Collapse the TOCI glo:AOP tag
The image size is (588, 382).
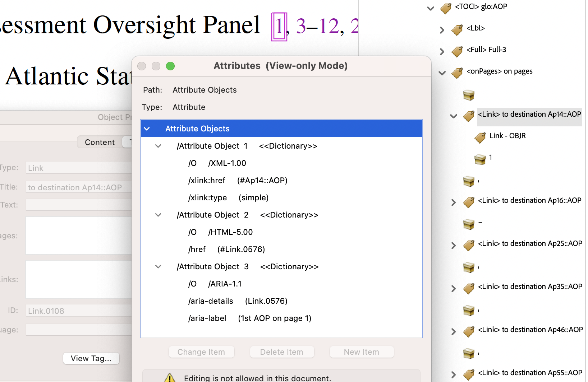431,8
